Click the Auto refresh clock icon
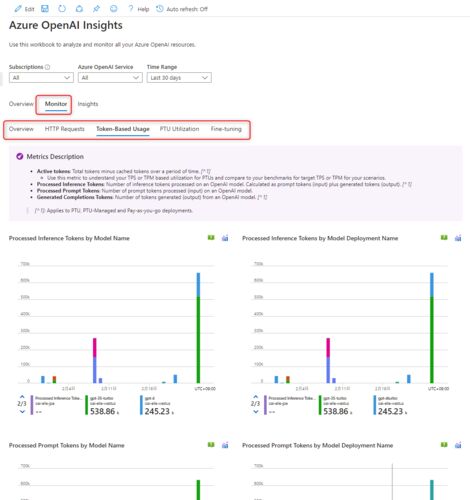This screenshot has width=470, height=500. [x=160, y=9]
